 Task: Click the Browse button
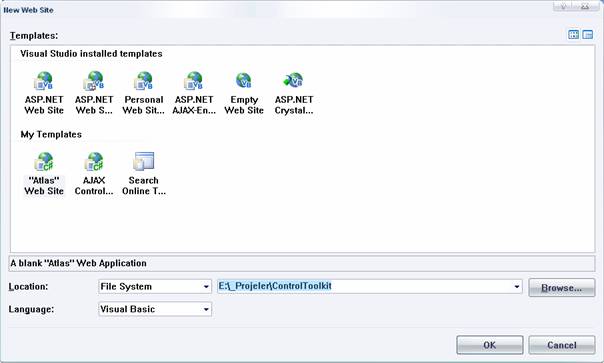pos(562,287)
